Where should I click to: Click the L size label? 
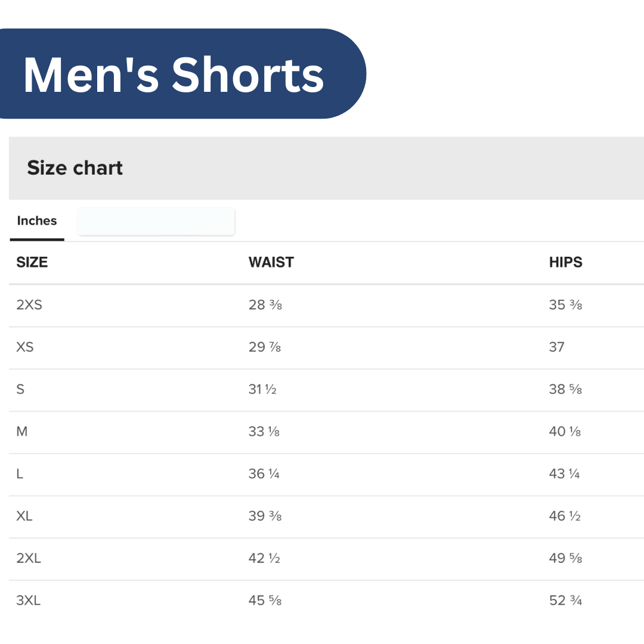pyautogui.click(x=20, y=474)
